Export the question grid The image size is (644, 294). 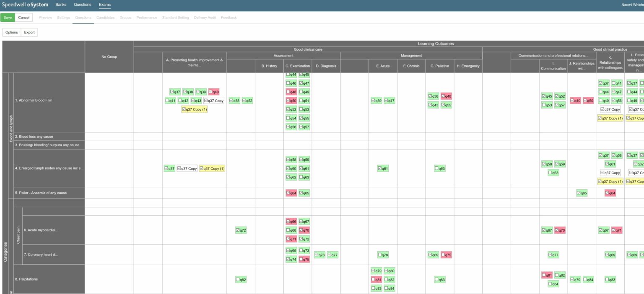[29, 32]
